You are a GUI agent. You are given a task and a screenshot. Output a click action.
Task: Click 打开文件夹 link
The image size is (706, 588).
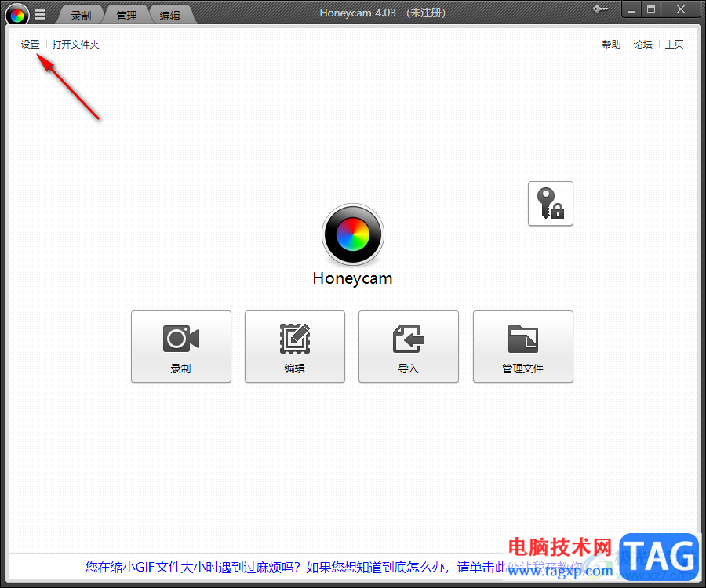click(x=75, y=45)
